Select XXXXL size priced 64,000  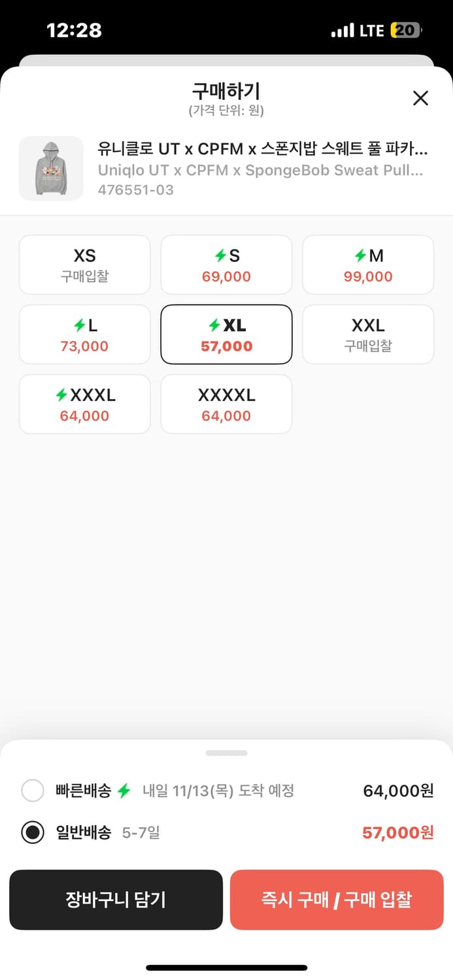click(226, 404)
